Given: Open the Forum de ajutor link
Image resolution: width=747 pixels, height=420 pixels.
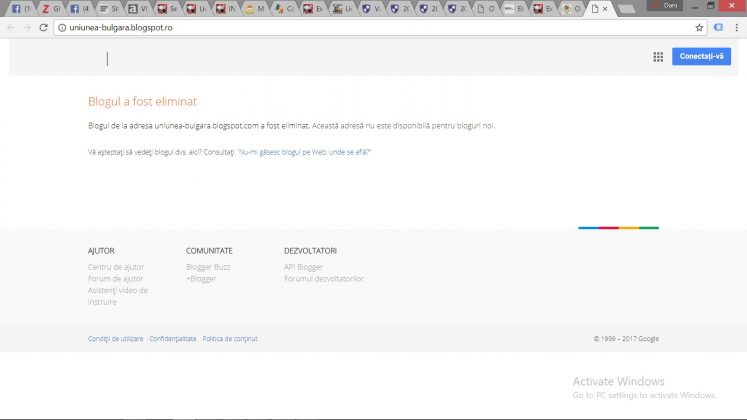Looking at the screenshot, I should [x=115, y=279].
